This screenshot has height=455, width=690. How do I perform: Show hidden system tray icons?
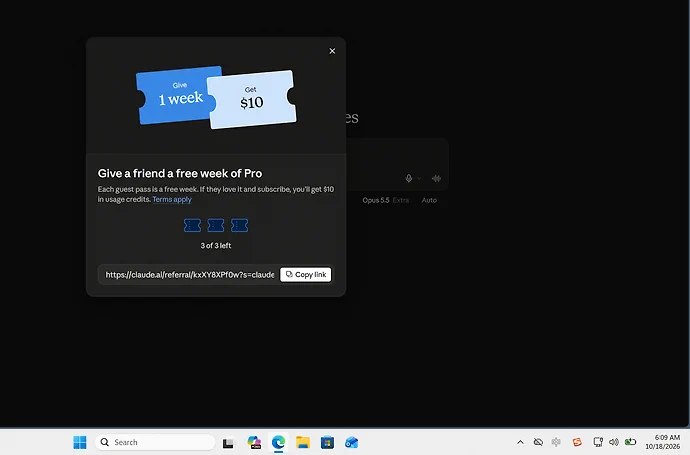tap(520, 442)
